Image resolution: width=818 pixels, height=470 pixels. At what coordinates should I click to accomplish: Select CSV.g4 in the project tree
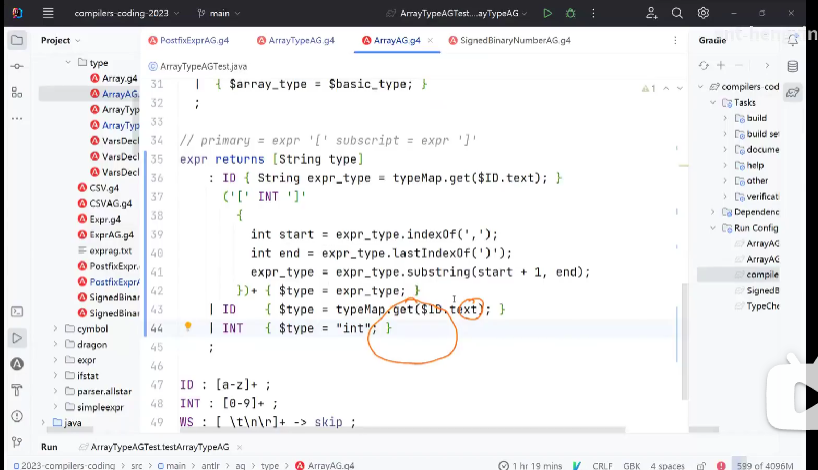coord(103,188)
